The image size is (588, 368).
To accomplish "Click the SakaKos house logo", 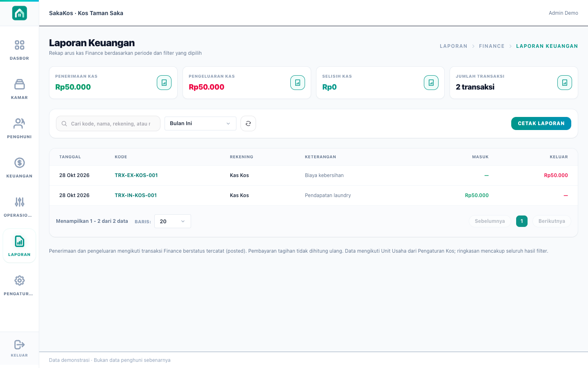I will click(19, 13).
